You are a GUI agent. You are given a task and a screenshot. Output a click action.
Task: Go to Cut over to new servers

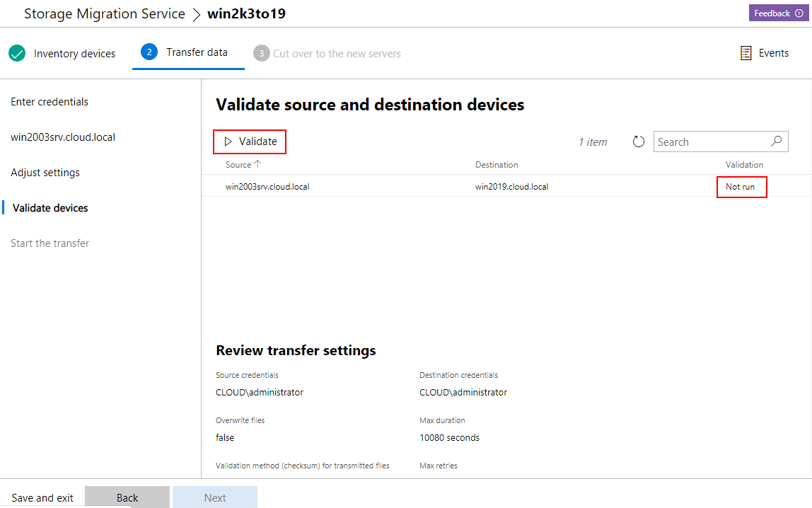tap(337, 54)
